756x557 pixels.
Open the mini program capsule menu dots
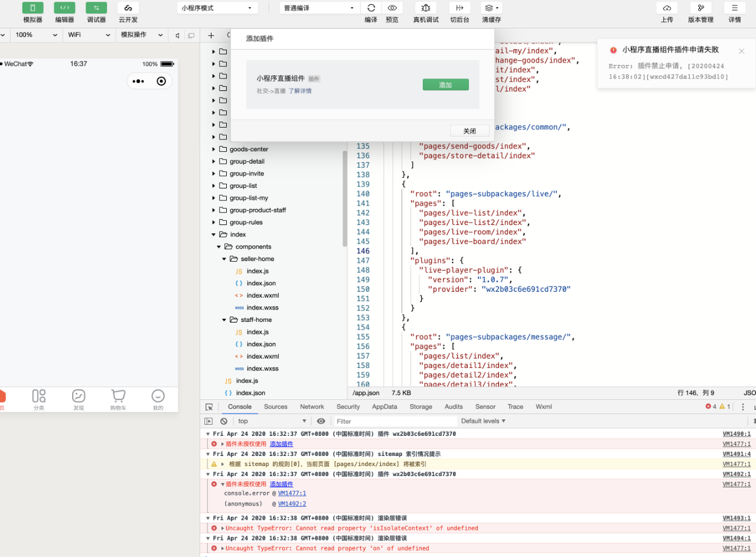139,81
